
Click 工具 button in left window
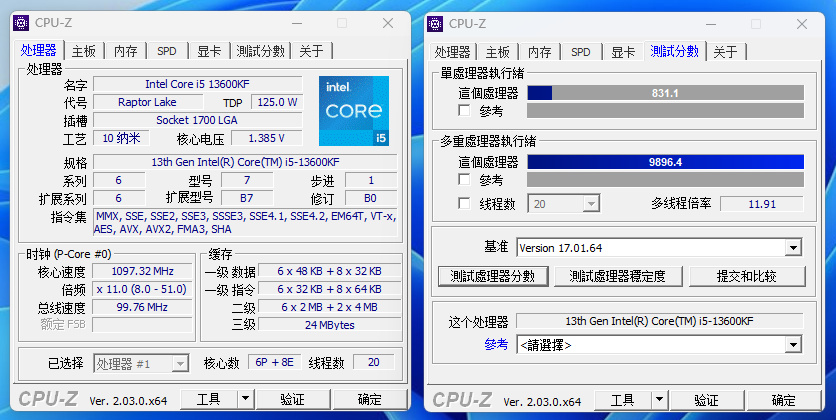tap(208, 399)
